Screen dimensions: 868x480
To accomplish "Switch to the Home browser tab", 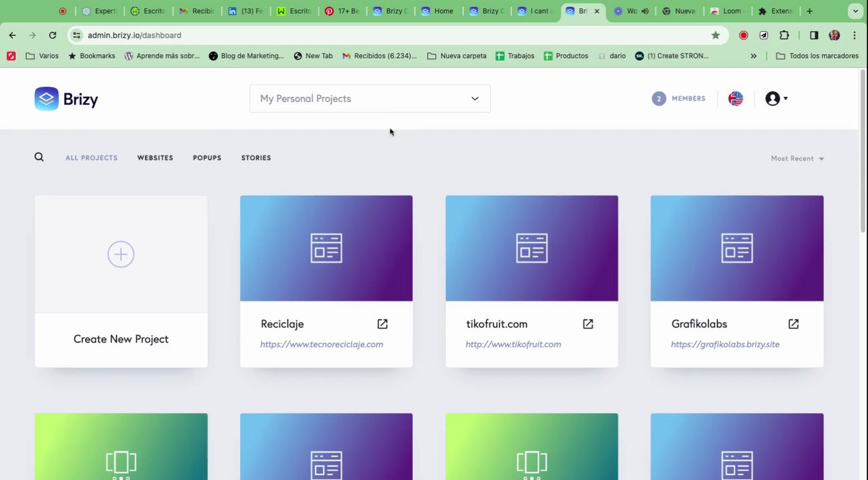I will (x=439, y=11).
